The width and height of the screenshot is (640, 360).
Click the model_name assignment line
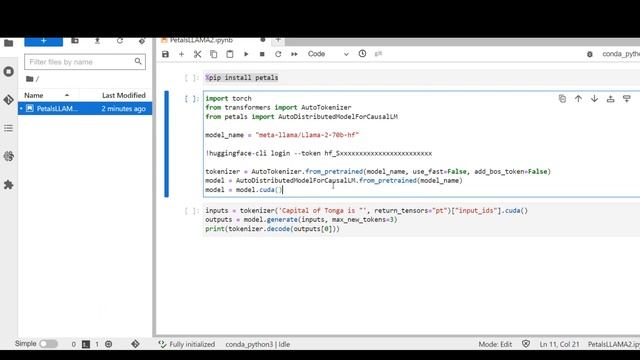(282, 135)
